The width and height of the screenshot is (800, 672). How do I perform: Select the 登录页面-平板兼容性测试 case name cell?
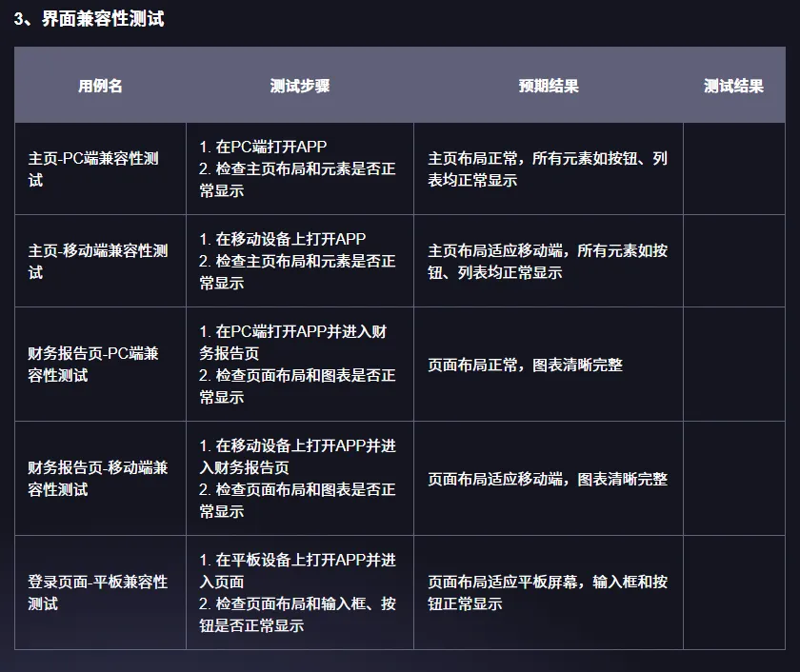101,592
